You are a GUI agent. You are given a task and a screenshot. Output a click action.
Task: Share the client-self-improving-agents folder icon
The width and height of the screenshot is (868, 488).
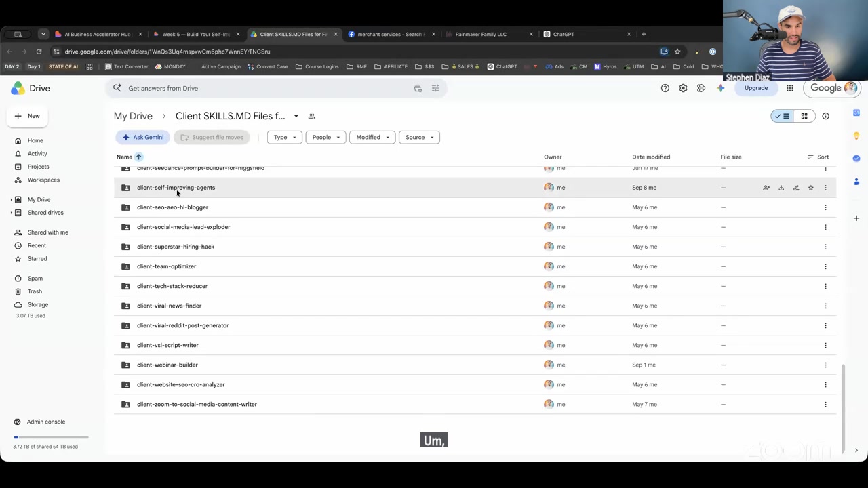click(766, 188)
